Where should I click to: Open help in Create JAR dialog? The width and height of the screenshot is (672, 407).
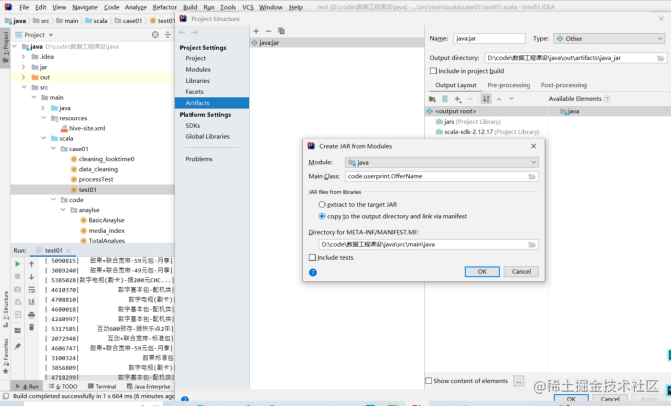[313, 272]
